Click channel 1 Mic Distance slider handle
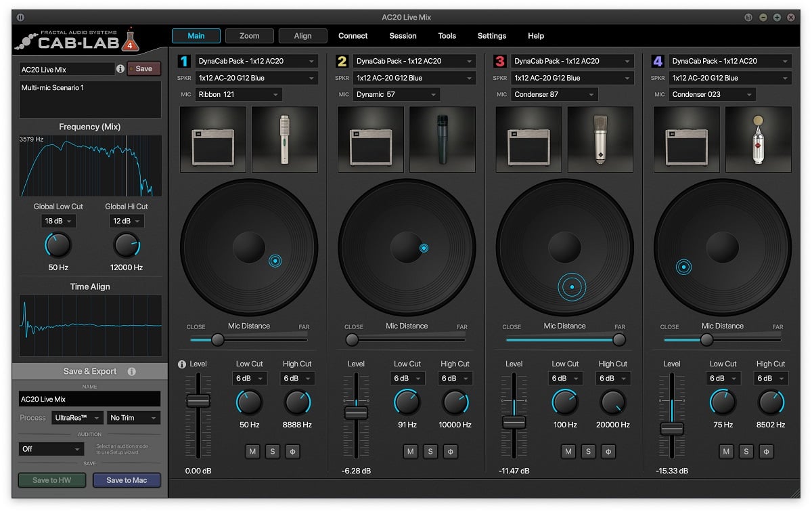The height and width of the screenshot is (512, 812). [218, 339]
